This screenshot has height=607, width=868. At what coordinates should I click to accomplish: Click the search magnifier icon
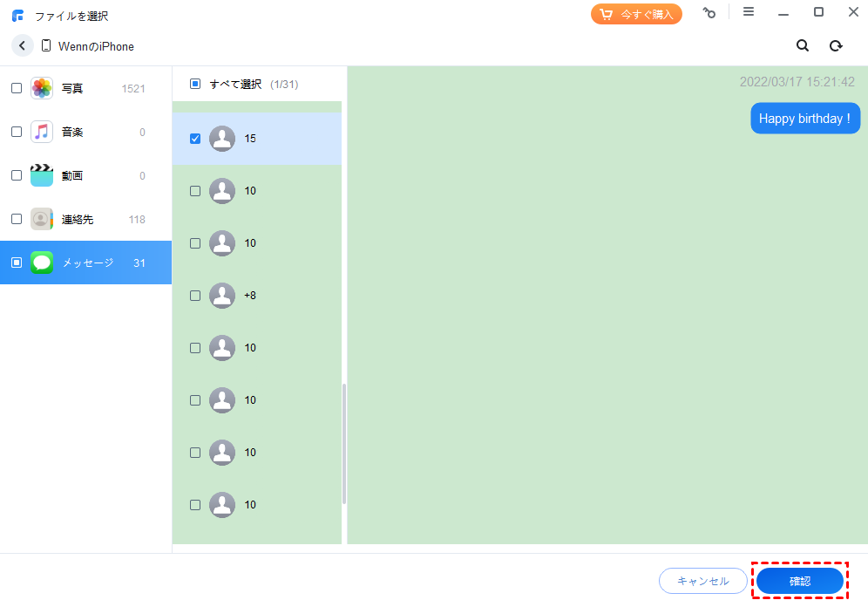point(803,46)
